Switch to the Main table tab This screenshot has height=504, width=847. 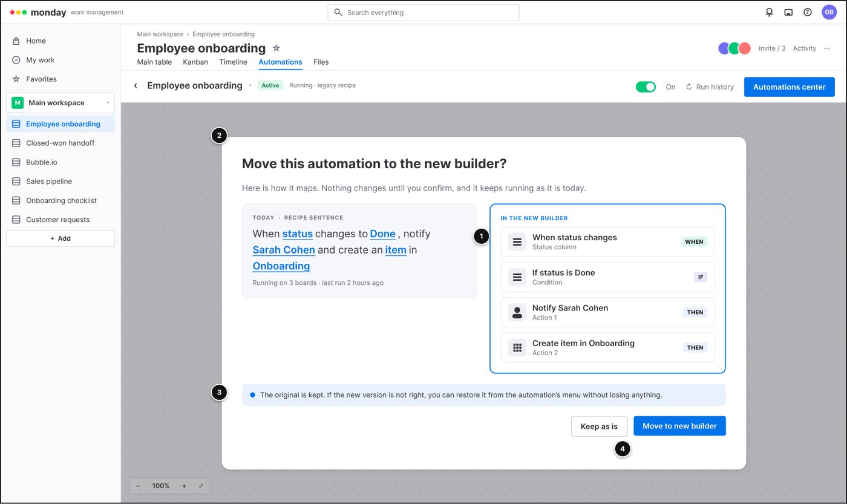(154, 62)
